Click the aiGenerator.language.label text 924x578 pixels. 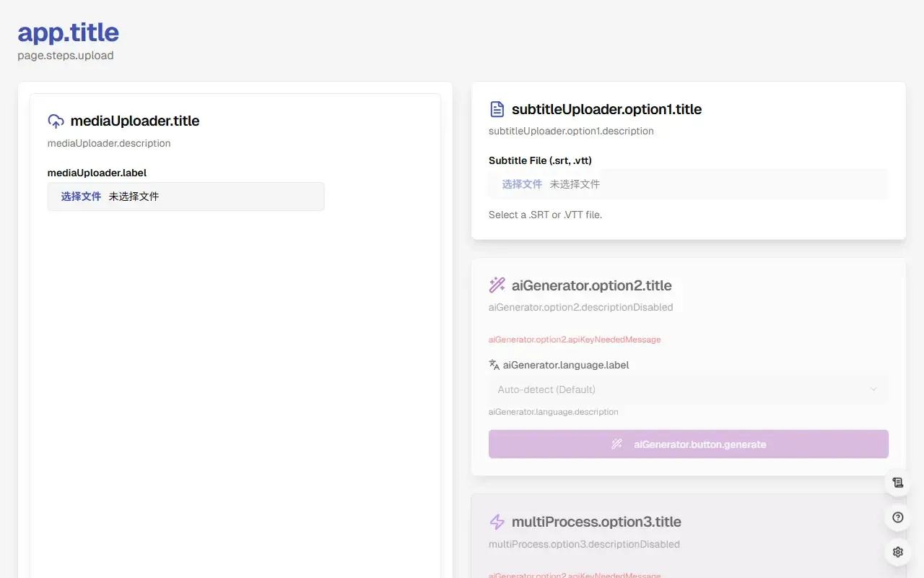coord(566,365)
